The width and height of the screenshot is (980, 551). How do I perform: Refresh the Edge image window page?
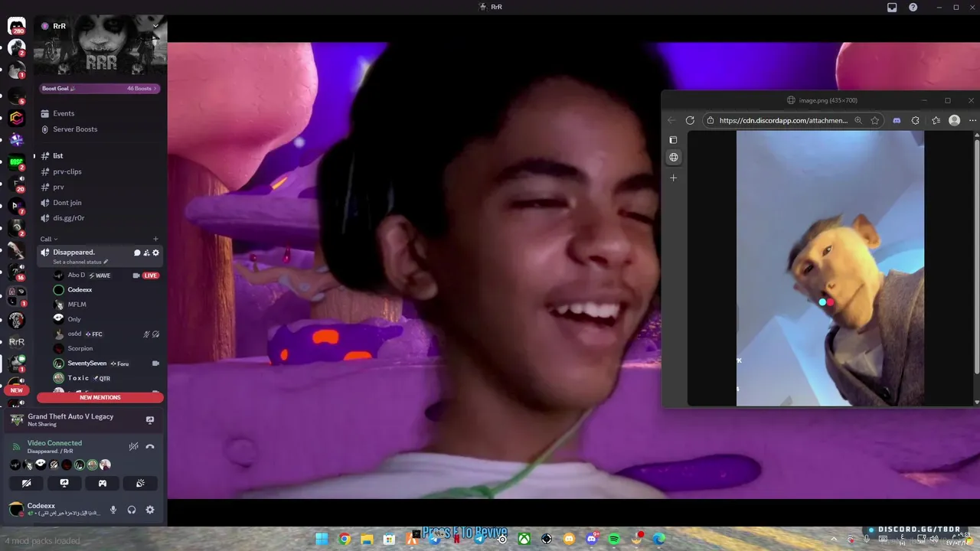tap(690, 120)
